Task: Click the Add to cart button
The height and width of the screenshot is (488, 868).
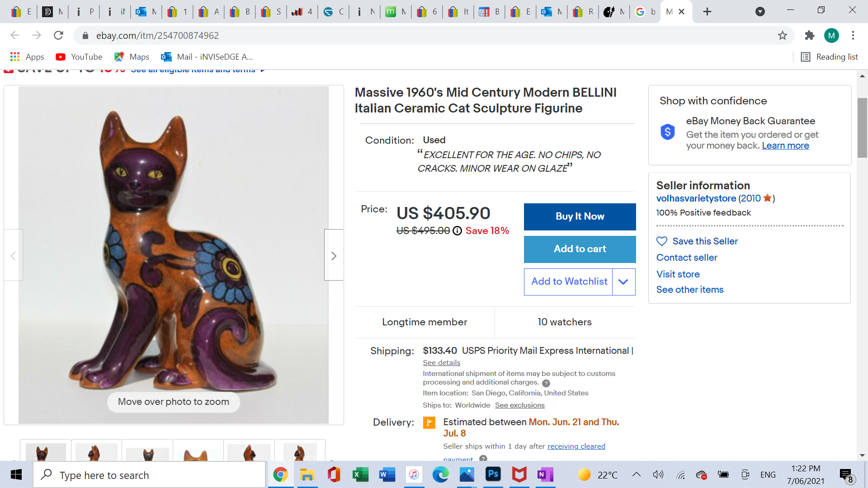Action: tap(580, 249)
